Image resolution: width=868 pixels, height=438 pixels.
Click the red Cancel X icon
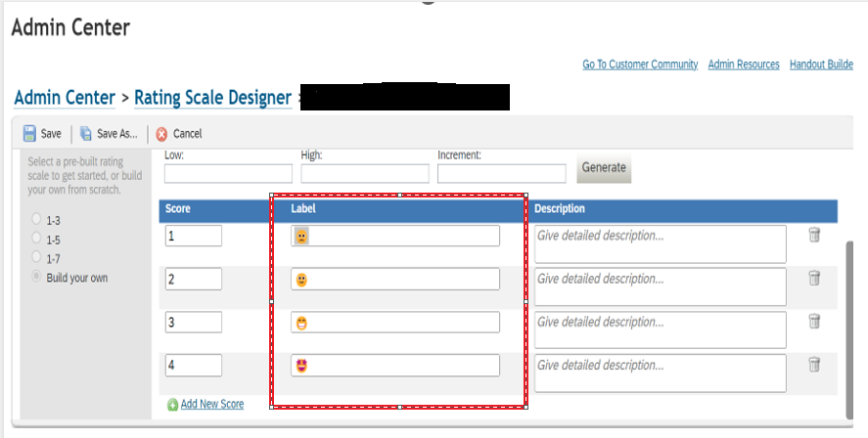point(161,134)
